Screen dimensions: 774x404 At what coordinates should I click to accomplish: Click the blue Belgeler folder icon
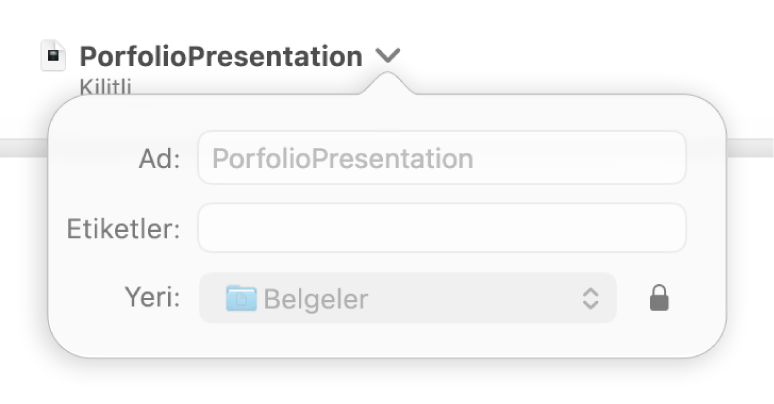click(241, 298)
